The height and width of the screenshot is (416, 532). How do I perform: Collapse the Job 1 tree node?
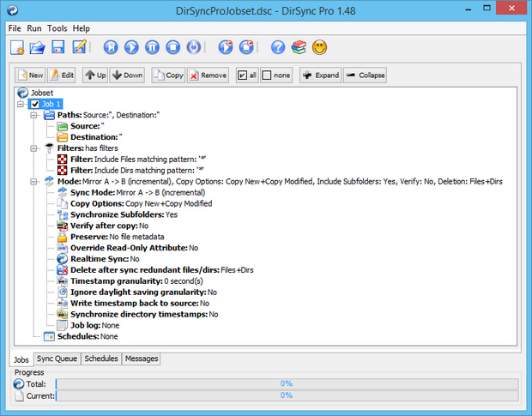(x=21, y=104)
